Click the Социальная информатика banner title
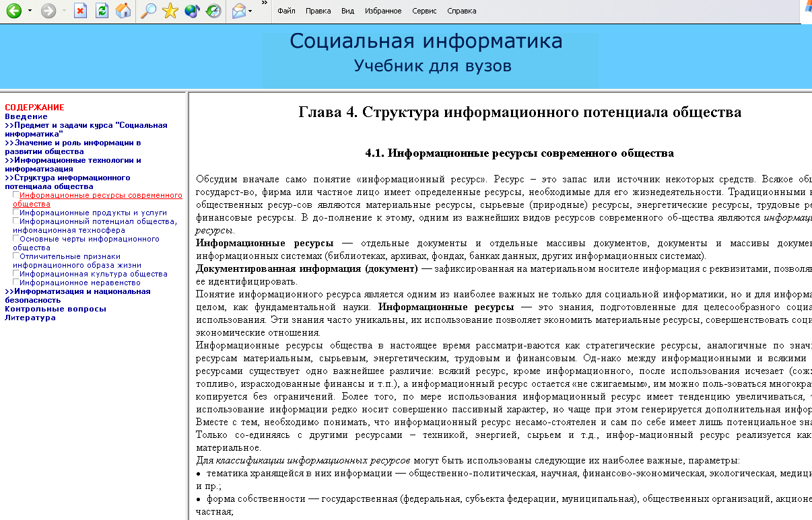This screenshot has width=812, height=520. [x=426, y=42]
